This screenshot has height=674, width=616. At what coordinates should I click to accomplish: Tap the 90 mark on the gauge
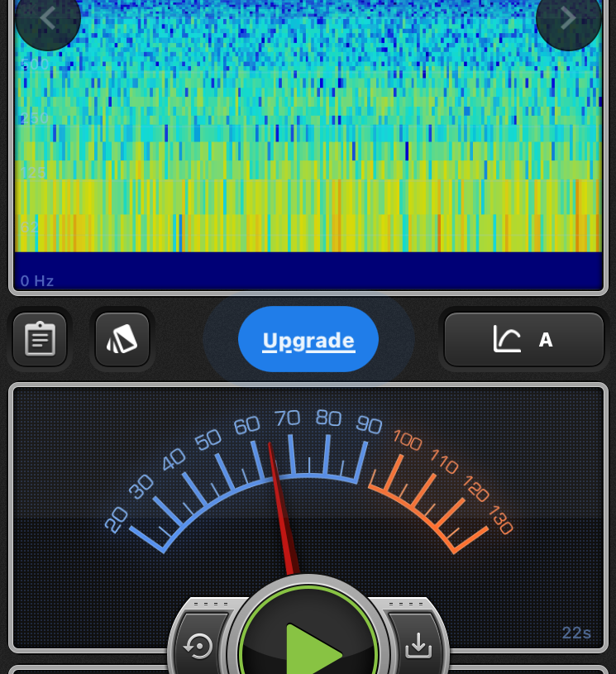coord(369,425)
